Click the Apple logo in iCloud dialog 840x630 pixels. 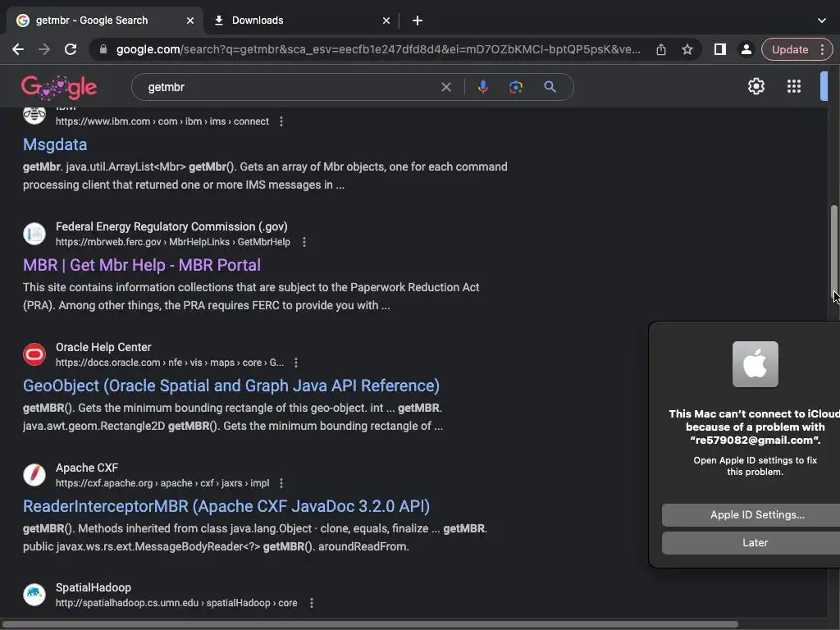coord(756,364)
